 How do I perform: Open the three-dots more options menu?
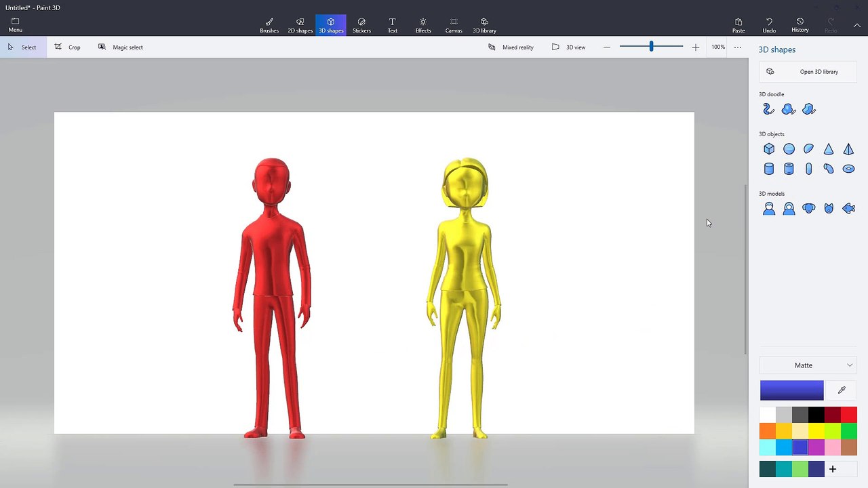(x=738, y=47)
